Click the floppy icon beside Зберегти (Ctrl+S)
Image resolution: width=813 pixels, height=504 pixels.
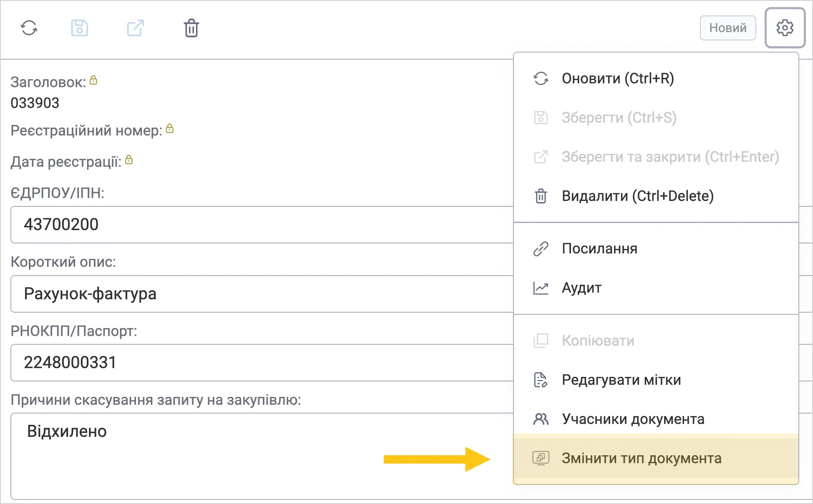(541, 118)
